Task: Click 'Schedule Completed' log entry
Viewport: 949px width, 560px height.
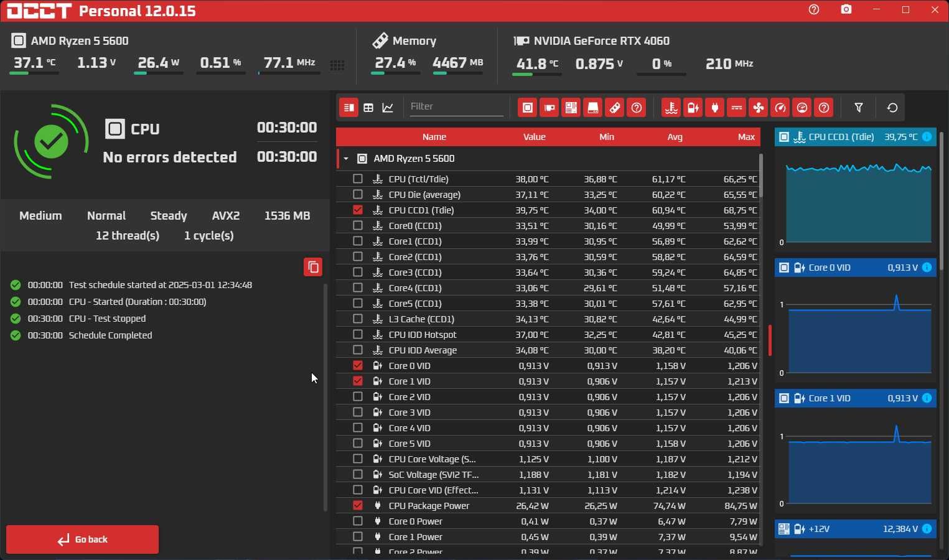Action: point(110,335)
